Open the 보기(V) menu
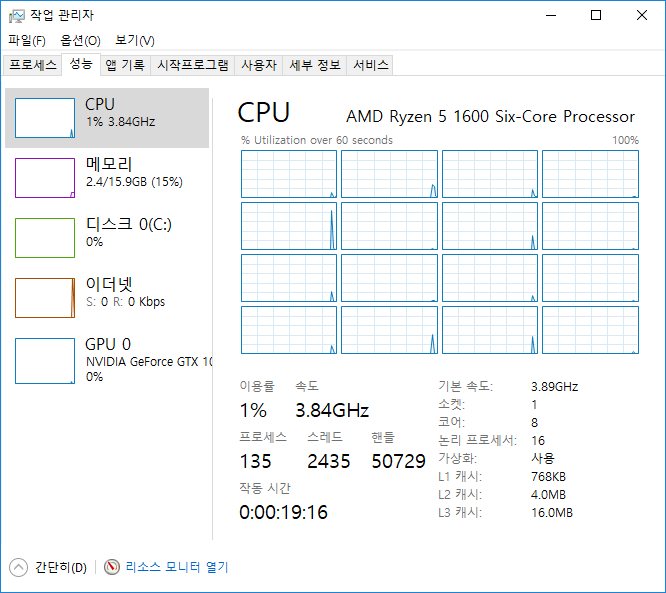 click(135, 41)
